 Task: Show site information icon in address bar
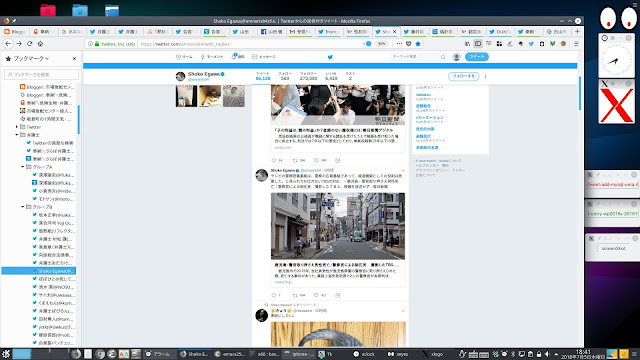pos(90,44)
